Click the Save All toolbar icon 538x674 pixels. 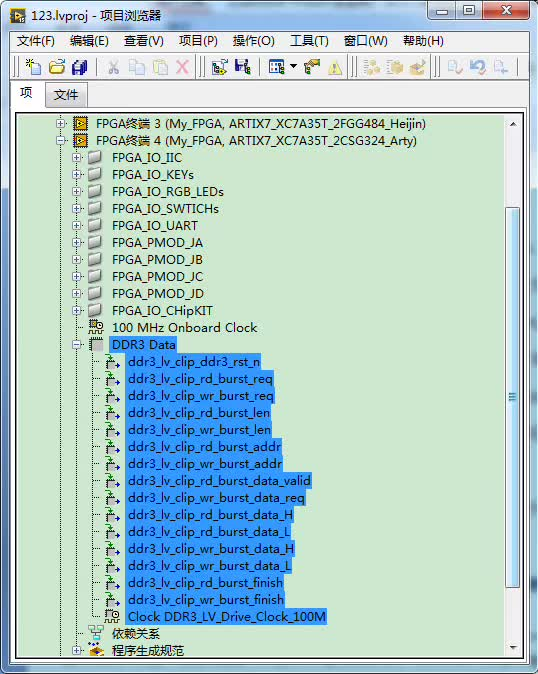click(x=79, y=67)
